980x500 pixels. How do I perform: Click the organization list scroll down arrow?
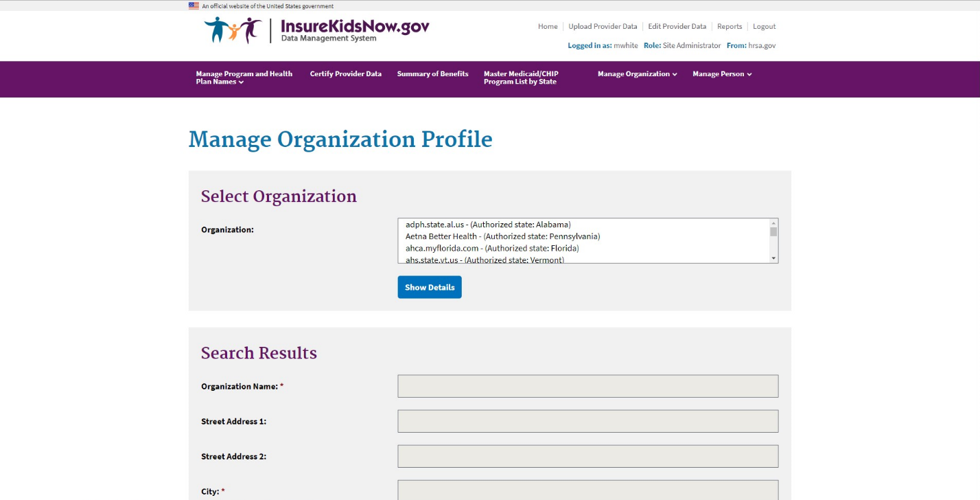click(773, 259)
